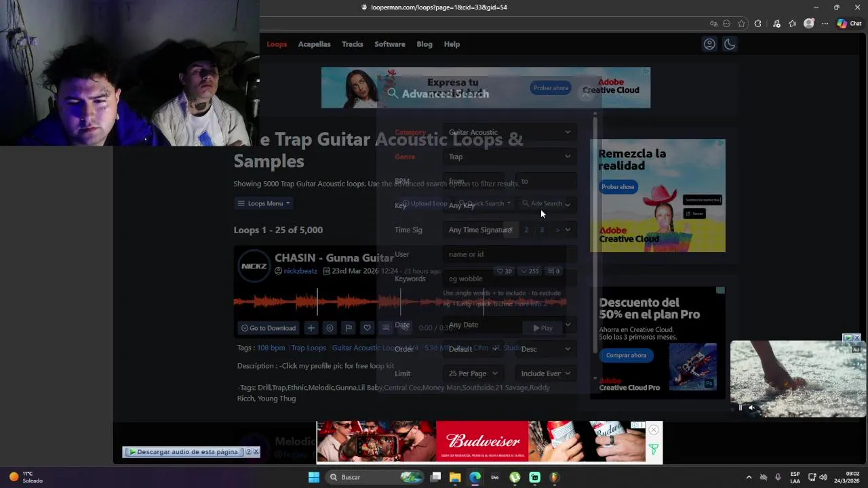Click the Keywords eg wobble field
868x488 pixels.
(509, 279)
